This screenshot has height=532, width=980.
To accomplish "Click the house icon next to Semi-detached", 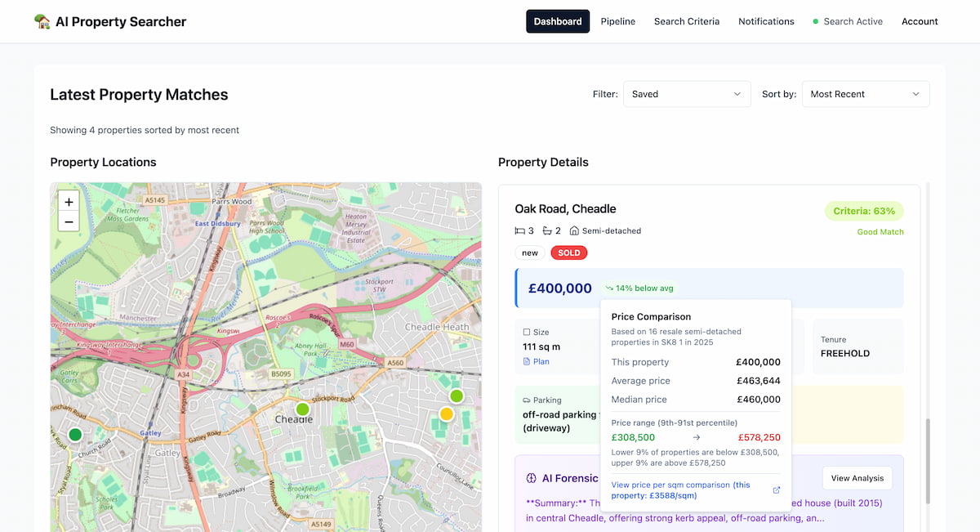I will click(x=575, y=230).
